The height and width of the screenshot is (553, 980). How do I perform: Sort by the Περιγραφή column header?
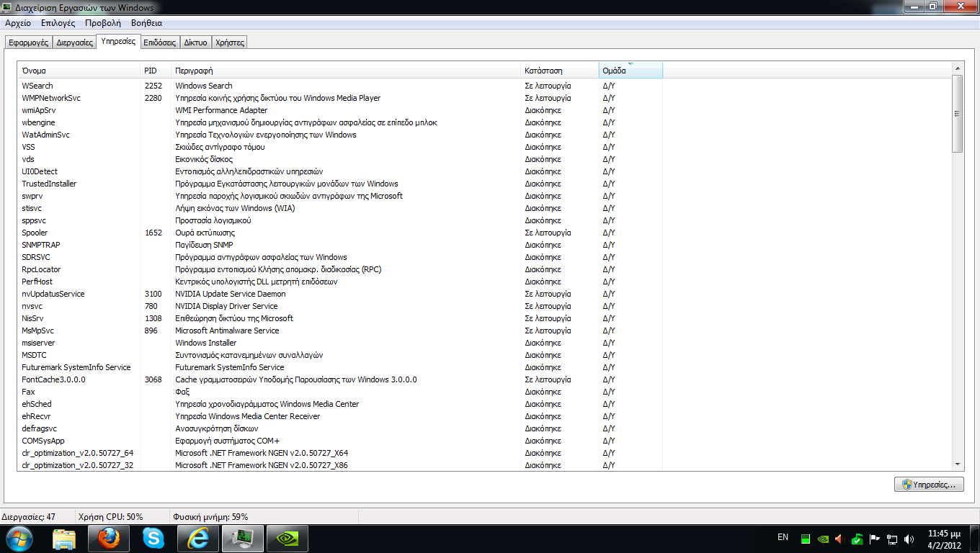(x=347, y=71)
